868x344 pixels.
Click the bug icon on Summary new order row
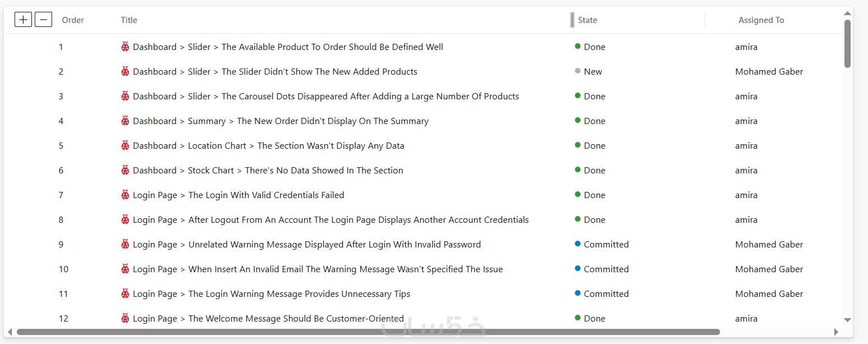coord(126,121)
